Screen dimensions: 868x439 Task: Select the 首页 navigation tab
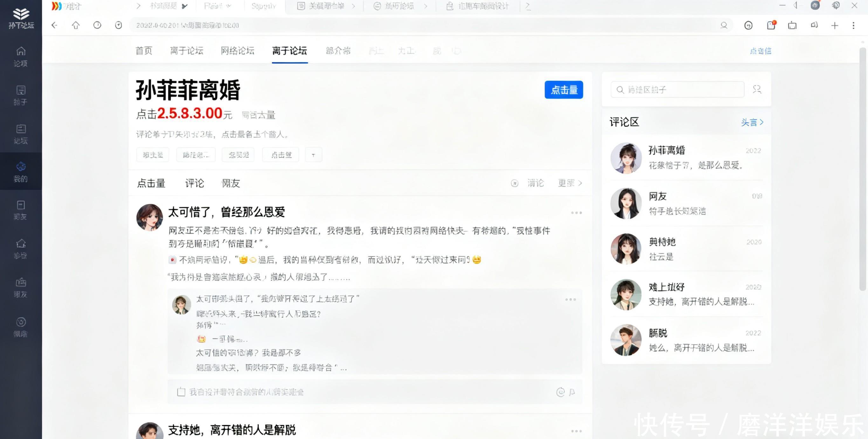[x=144, y=51]
